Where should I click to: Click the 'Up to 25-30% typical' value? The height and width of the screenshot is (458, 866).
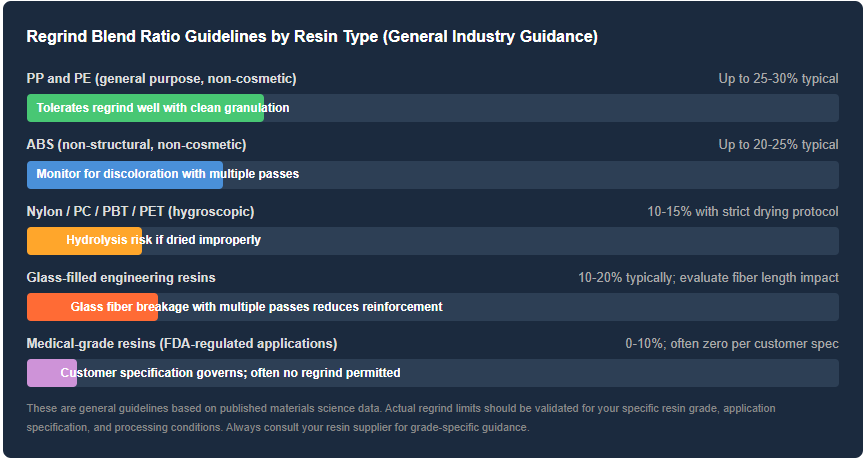coord(778,78)
